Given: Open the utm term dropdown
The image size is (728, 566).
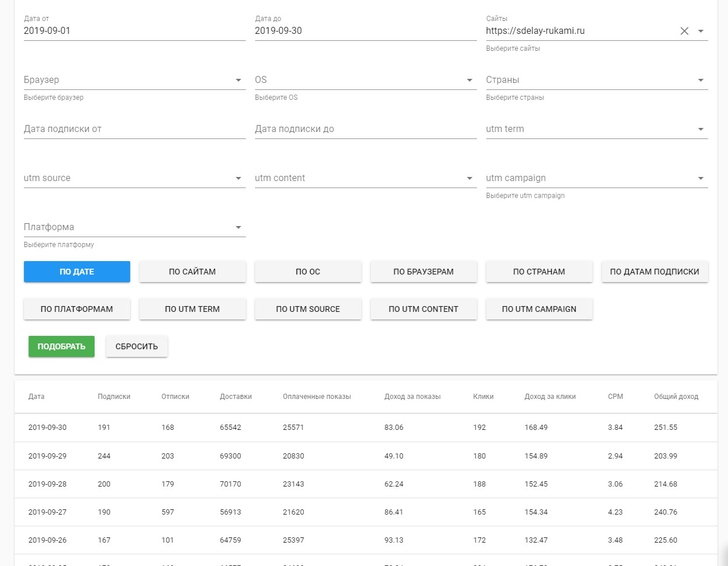Looking at the screenshot, I should tap(701, 129).
